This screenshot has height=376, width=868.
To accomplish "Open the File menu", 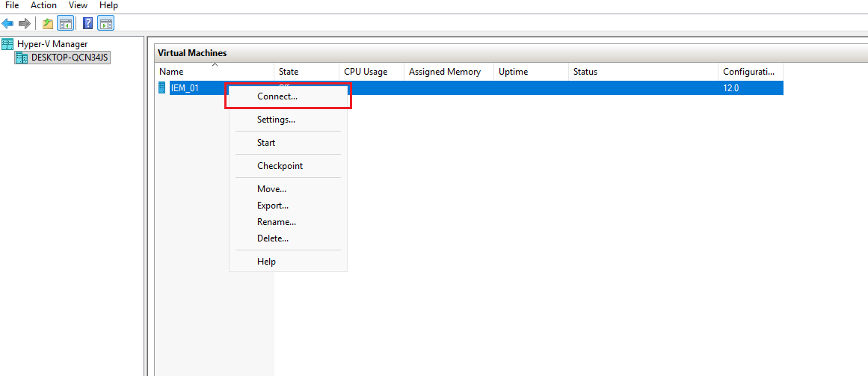I will coord(12,5).
